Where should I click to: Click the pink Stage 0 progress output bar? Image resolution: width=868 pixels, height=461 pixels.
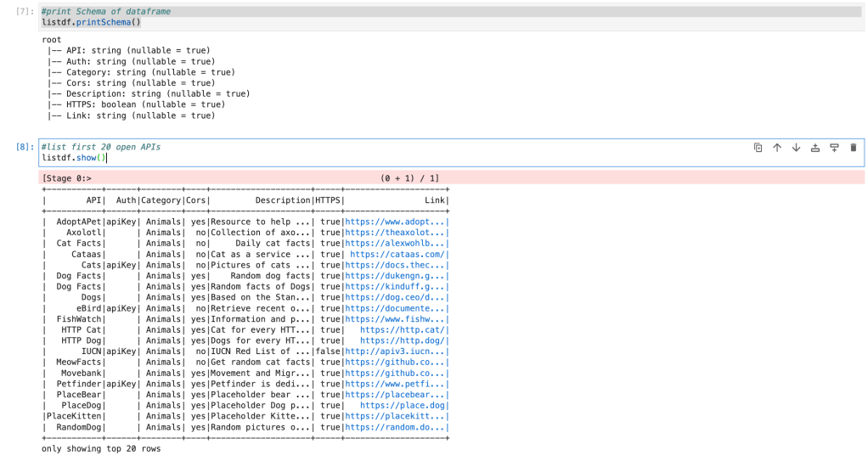pos(450,178)
